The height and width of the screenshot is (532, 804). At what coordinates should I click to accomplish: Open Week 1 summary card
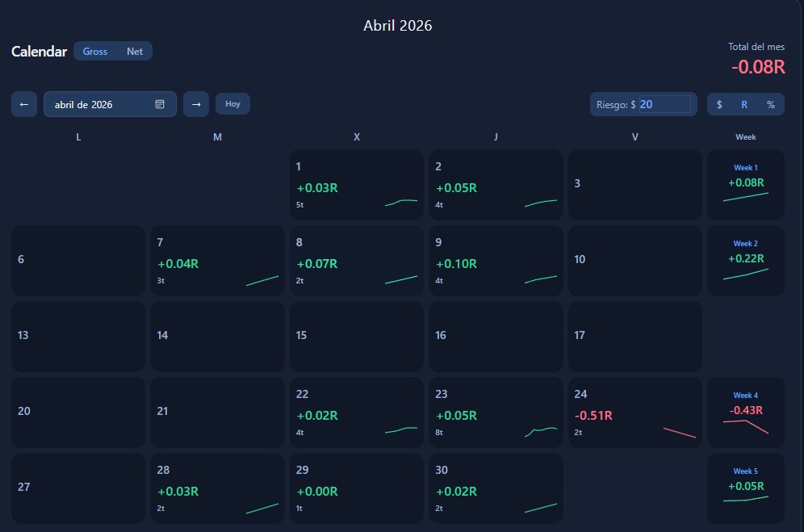pyautogui.click(x=746, y=185)
